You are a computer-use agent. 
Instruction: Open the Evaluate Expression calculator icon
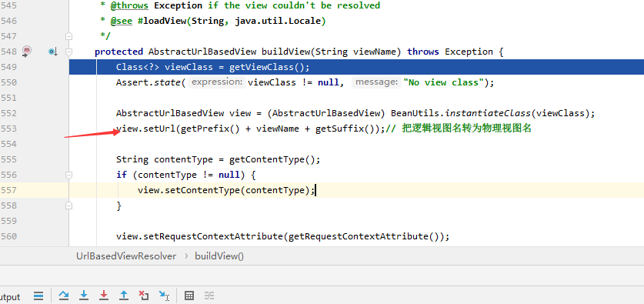click(x=189, y=296)
